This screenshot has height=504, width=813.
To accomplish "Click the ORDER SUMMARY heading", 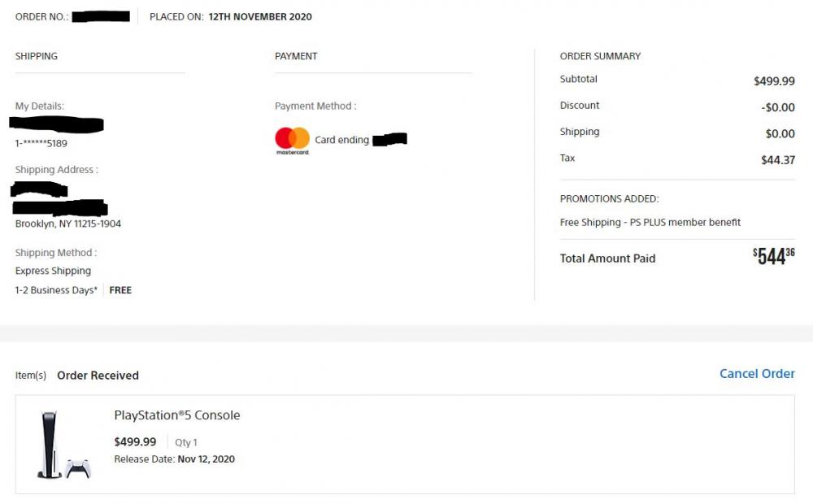I will tap(600, 56).
